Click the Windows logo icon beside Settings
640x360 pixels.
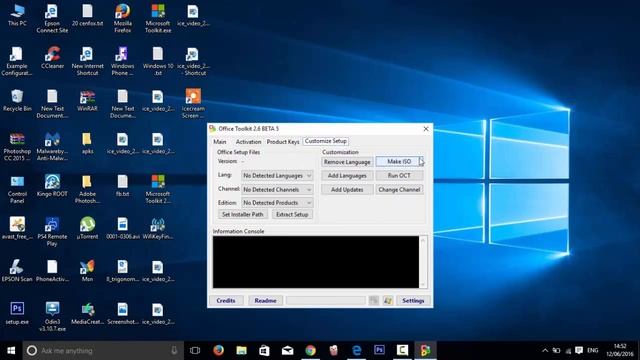pyautogui.click(x=387, y=300)
